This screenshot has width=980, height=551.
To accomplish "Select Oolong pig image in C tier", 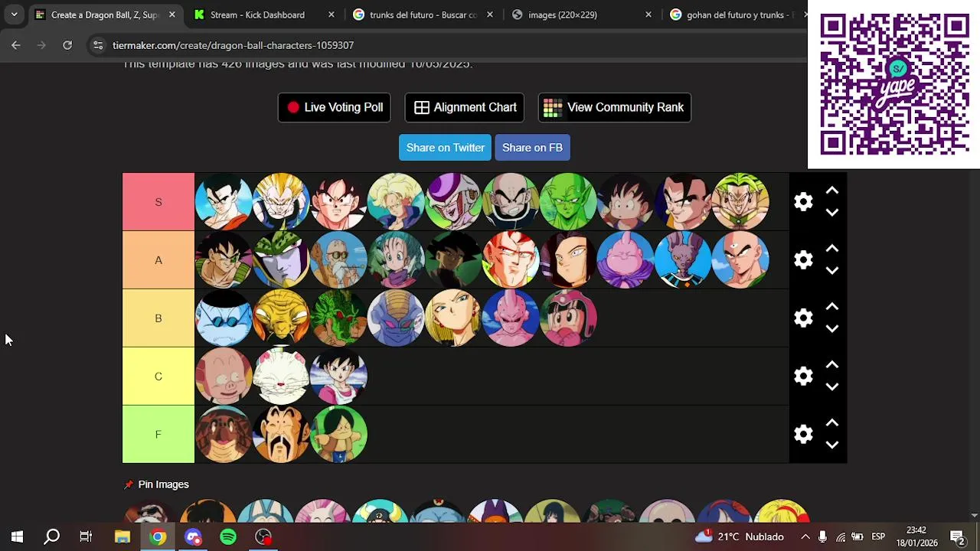I will point(224,377).
